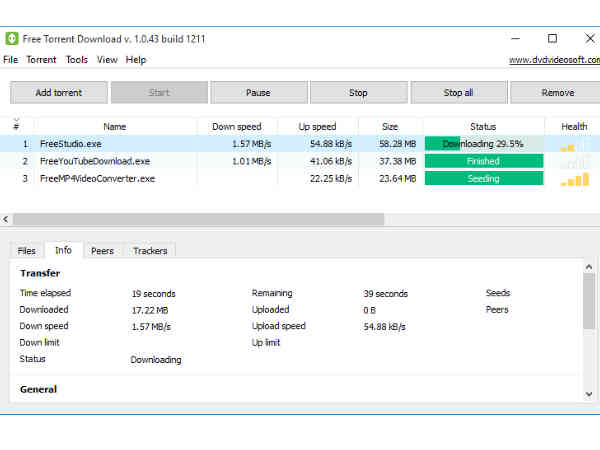Click the horizontal scrollbar thumb
Screen dimensions: 600x450
tap(199, 219)
